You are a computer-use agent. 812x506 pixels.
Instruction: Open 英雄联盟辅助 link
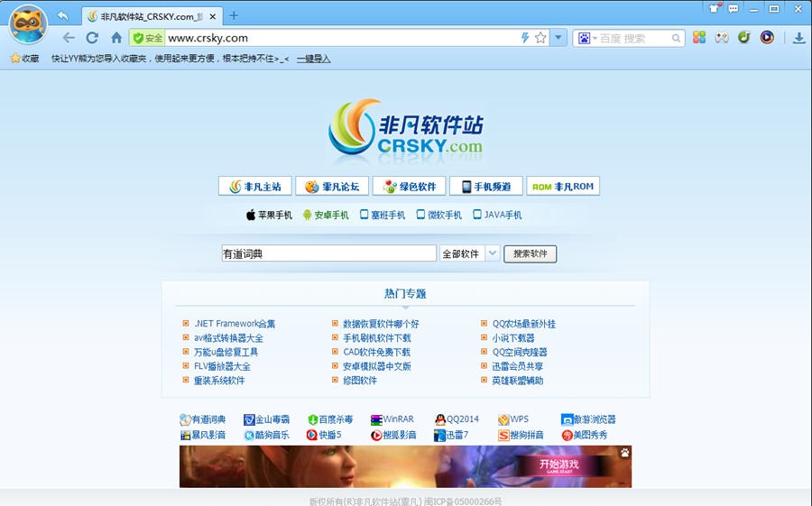point(517,381)
